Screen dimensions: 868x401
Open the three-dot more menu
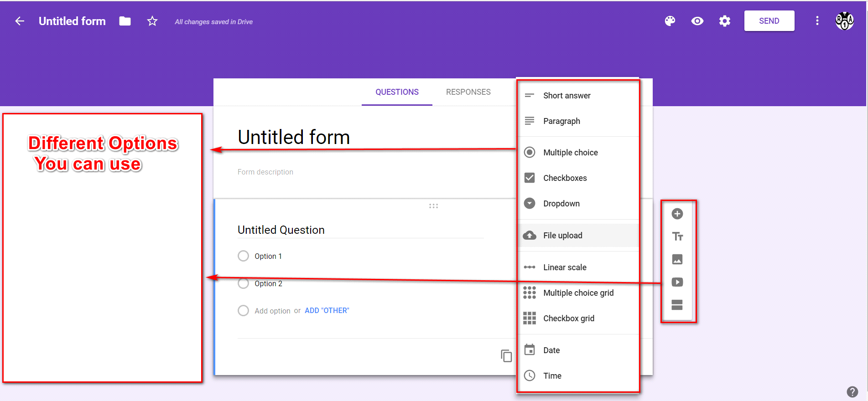pos(817,21)
